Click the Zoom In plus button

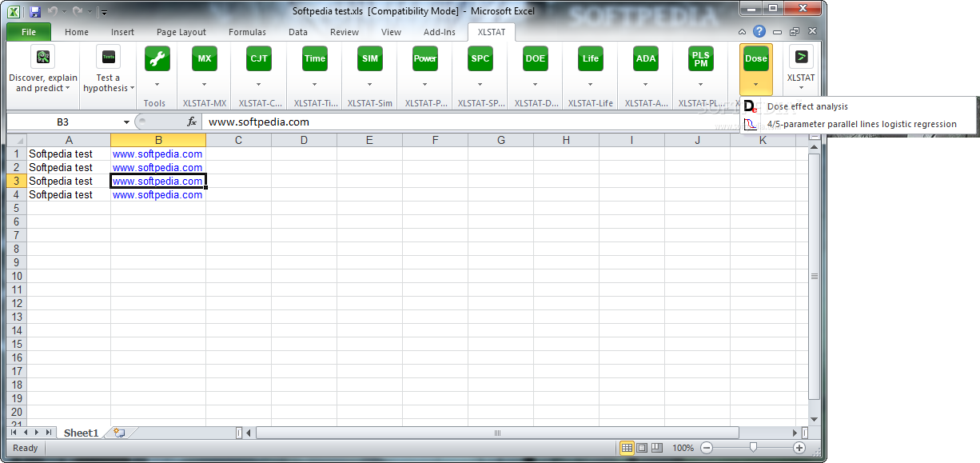799,448
